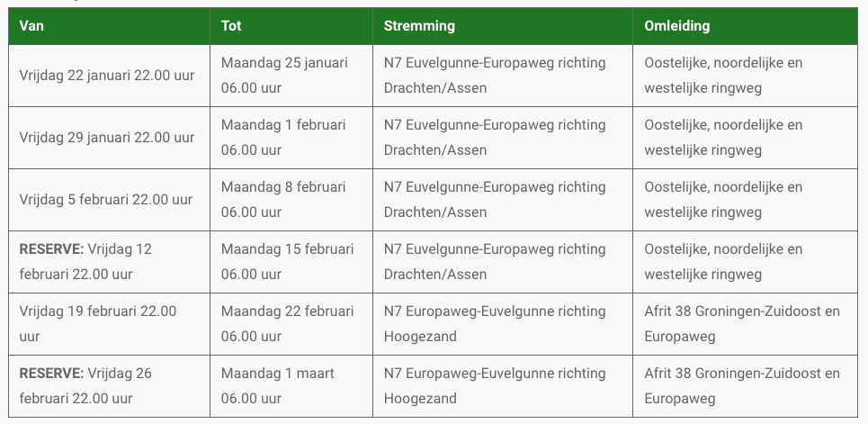Click the 'Vrijdag 19 februari 22.00 uur' cell
This screenshot has width=868, height=424.
point(97,324)
